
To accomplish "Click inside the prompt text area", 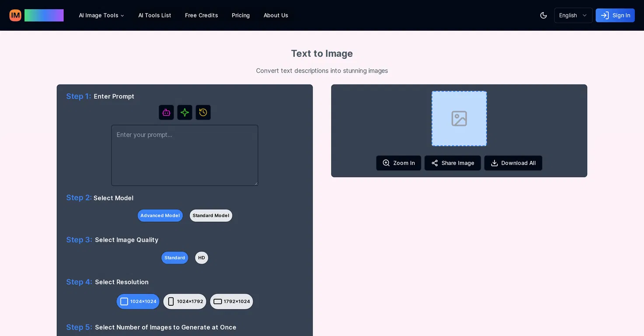I will pyautogui.click(x=184, y=155).
